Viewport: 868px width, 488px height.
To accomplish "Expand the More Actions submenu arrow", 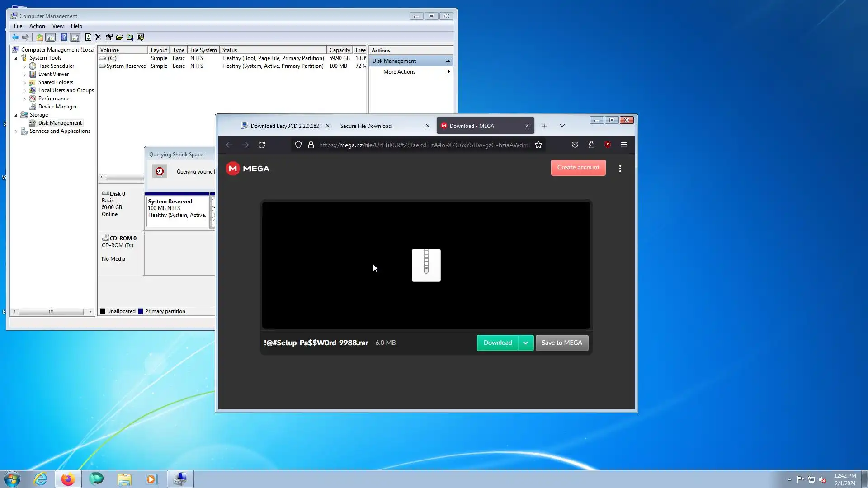I will (x=448, y=72).
